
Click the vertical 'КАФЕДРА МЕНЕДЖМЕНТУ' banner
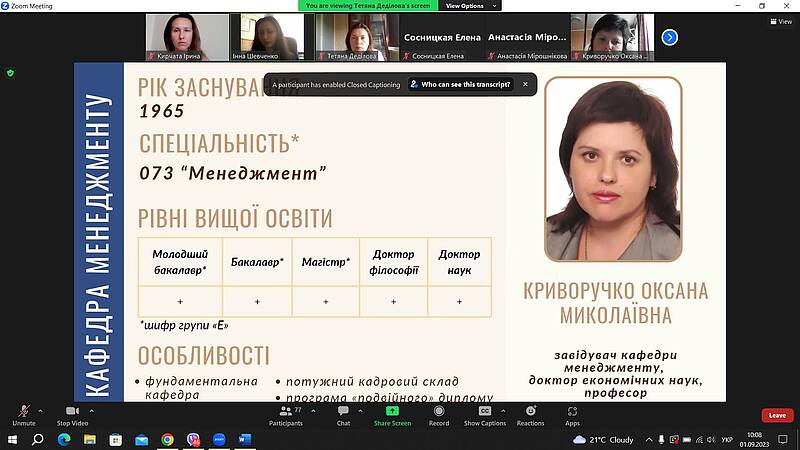98,232
